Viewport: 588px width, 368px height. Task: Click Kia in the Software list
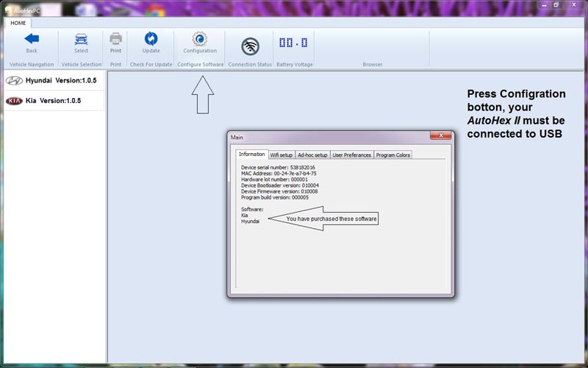pos(245,216)
